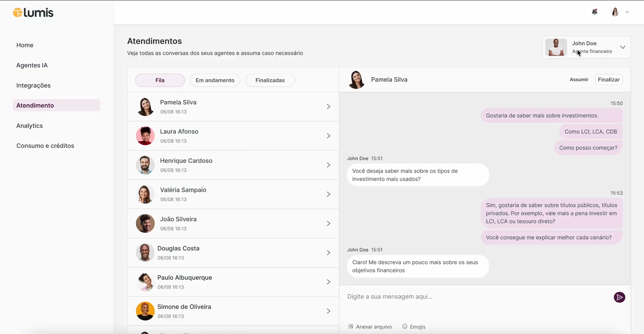Click Paulo Albuquerque avatar in queue
This screenshot has height=334, width=644.
tap(145, 282)
